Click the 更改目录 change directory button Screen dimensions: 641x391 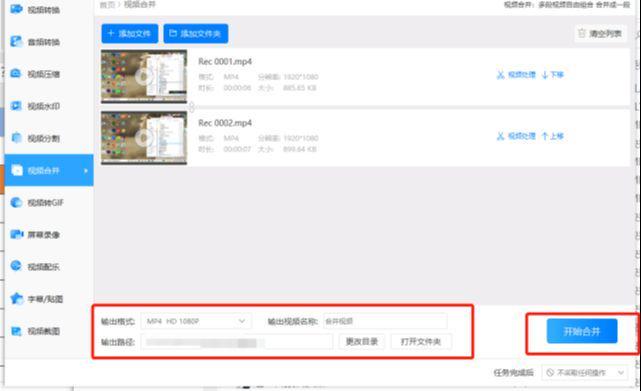point(362,342)
